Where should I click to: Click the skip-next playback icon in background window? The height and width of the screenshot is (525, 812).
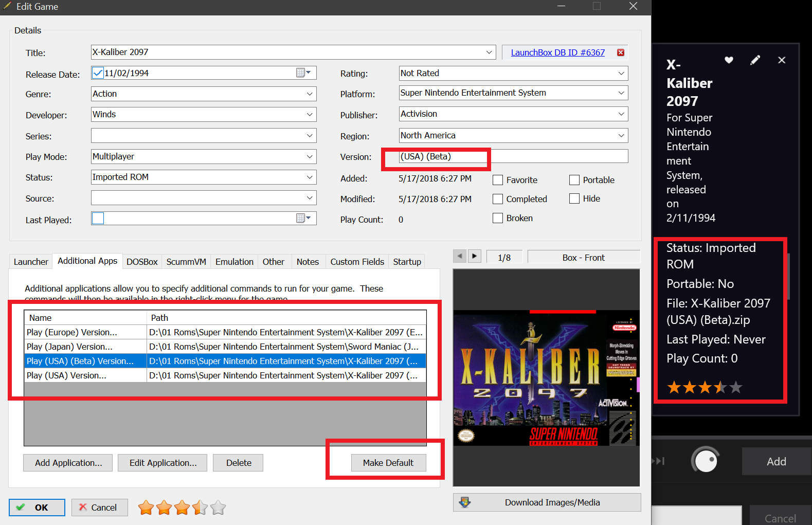click(x=659, y=461)
